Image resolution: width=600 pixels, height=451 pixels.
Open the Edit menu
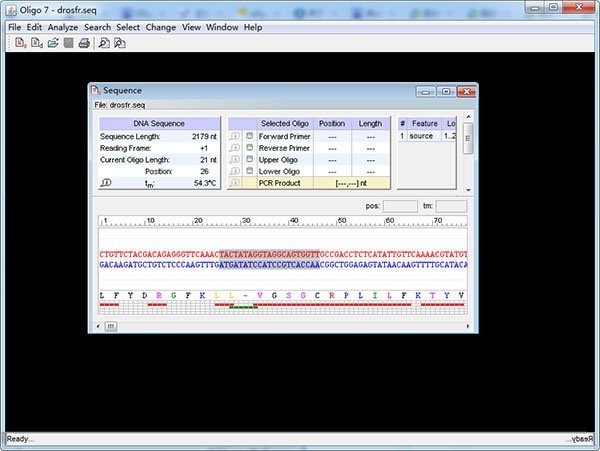click(34, 27)
